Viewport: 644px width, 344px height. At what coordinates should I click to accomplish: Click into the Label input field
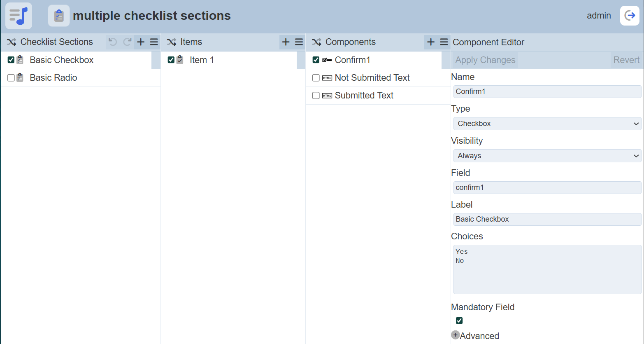[x=547, y=219]
